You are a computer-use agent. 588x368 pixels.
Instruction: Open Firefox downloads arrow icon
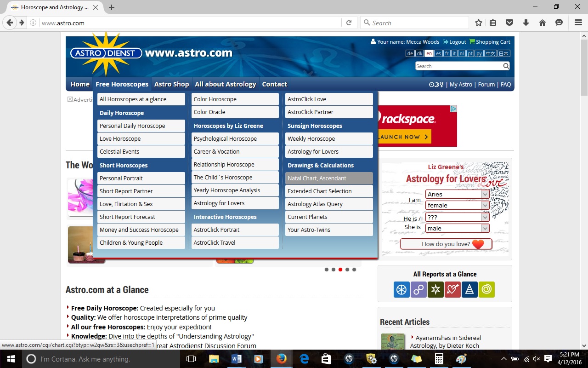tap(526, 23)
